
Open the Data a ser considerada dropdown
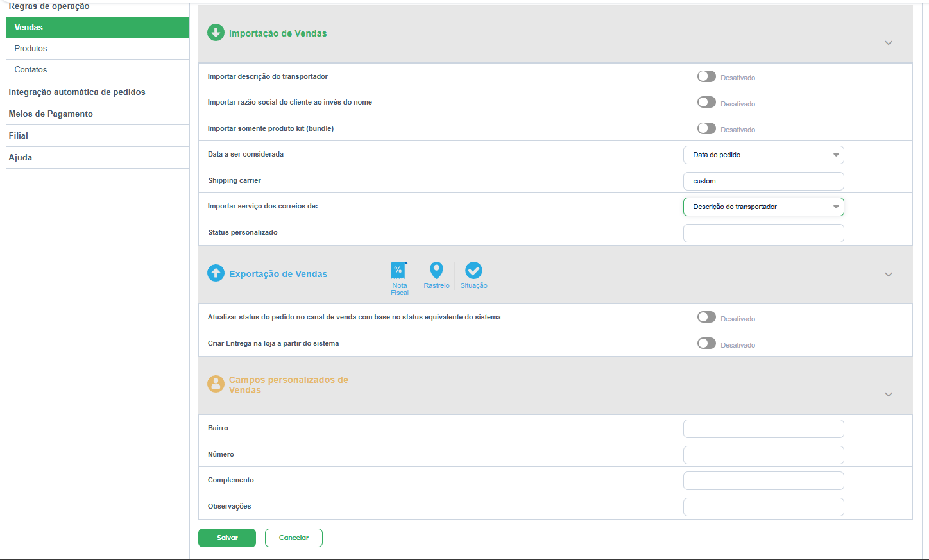click(763, 155)
